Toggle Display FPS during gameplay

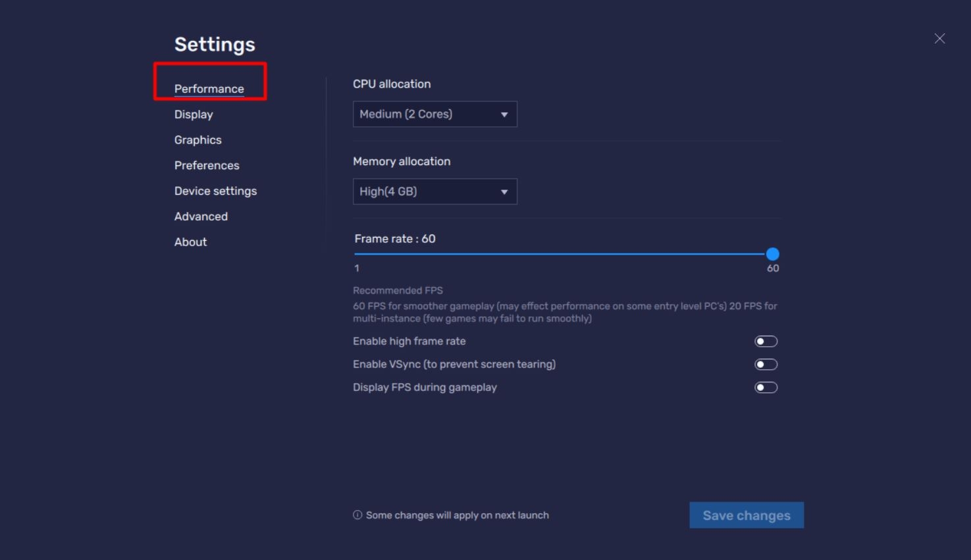[x=766, y=388]
